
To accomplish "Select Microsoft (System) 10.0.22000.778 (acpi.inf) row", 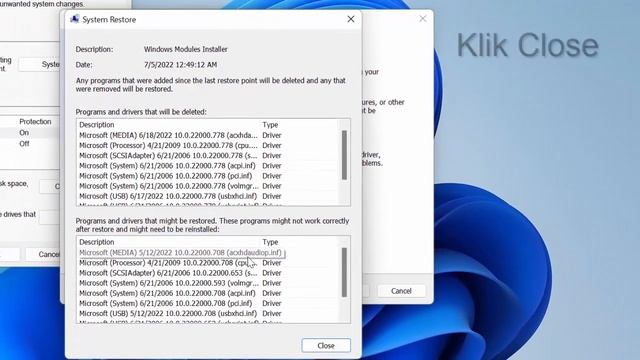I will [208, 166].
